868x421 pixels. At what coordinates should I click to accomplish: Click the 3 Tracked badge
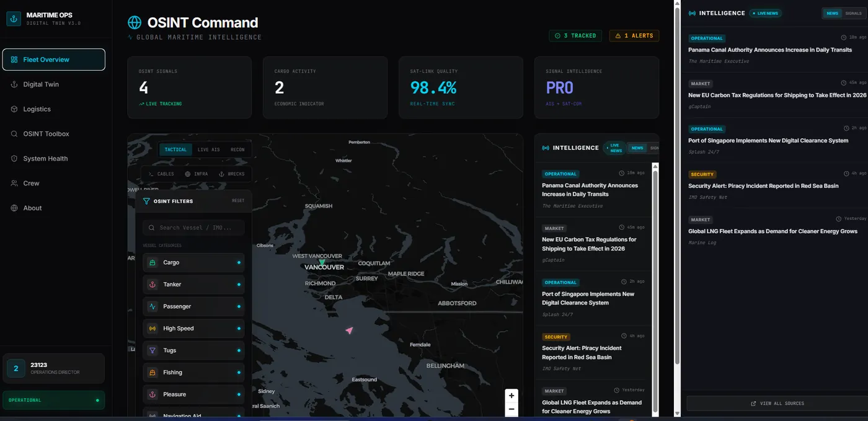(575, 36)
